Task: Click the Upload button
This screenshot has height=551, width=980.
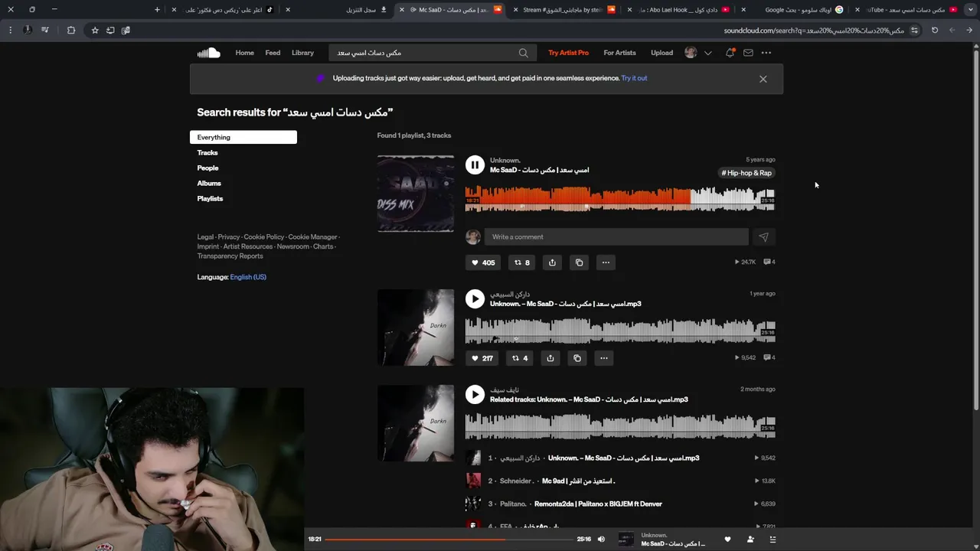Action: [x=661, y=53]
